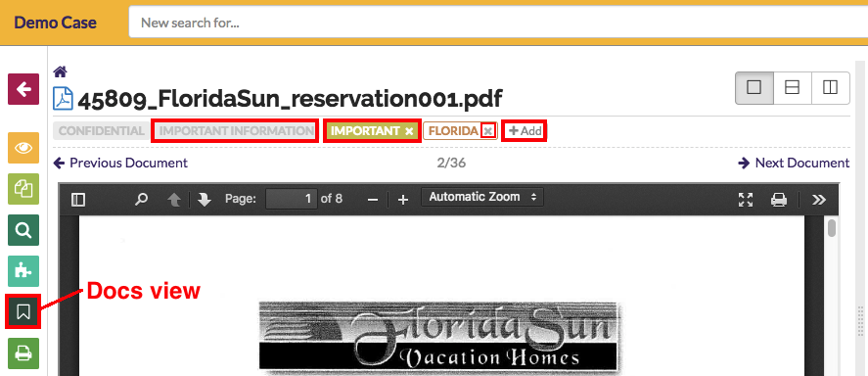Focus the New search for field
This screenshot has height=376, width=868.
pos(498,23)
